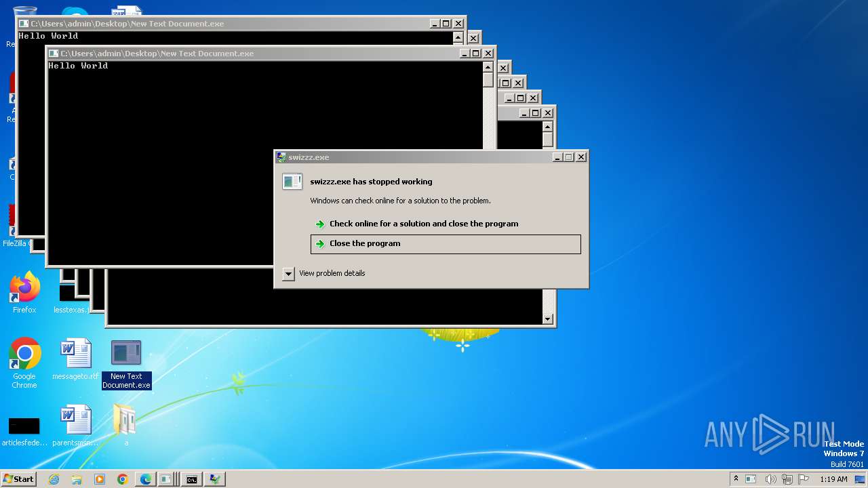This screenshot has height=488, width=868.
Task: Click the front console scrollbar thumb
Action: pos(488,80)
